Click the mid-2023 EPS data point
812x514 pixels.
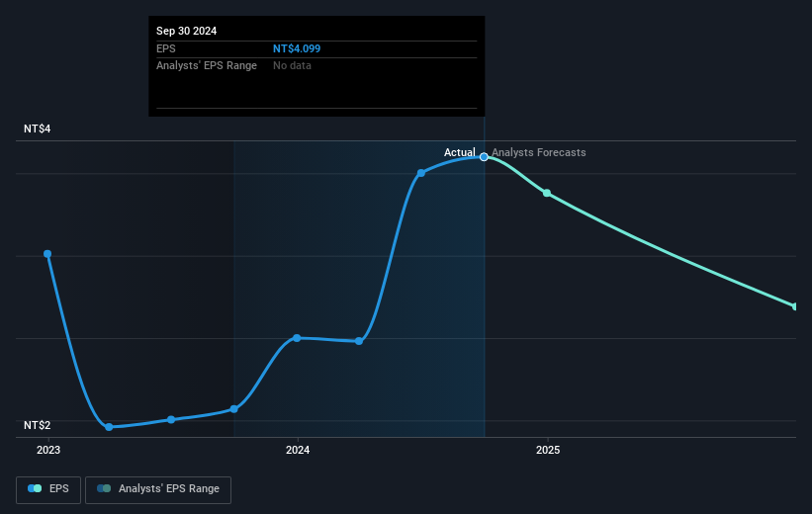click(x=171, y=419)
